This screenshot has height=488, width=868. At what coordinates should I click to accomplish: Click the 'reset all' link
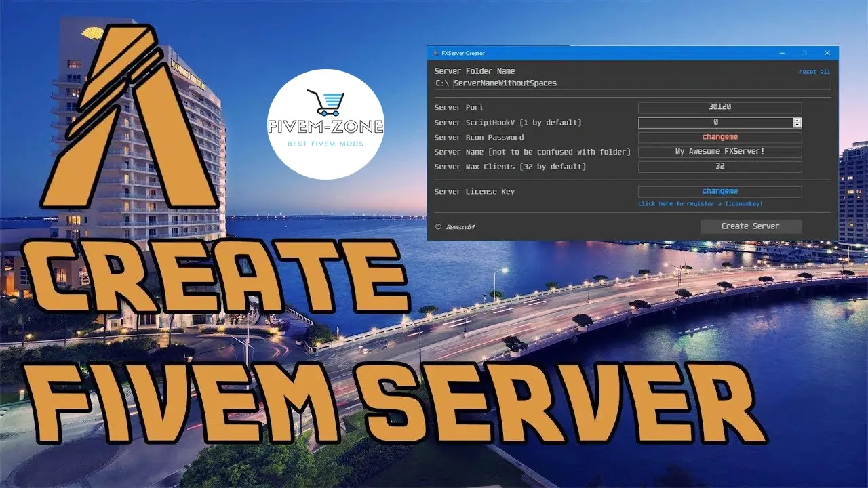tap(814, 72)
